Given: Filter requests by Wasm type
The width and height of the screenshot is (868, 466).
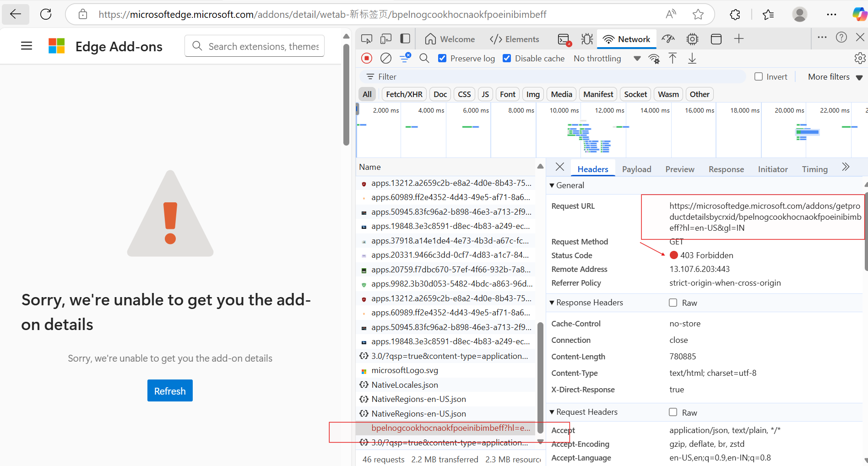Looking at the screenshot, I should click(x=668, y=94).
